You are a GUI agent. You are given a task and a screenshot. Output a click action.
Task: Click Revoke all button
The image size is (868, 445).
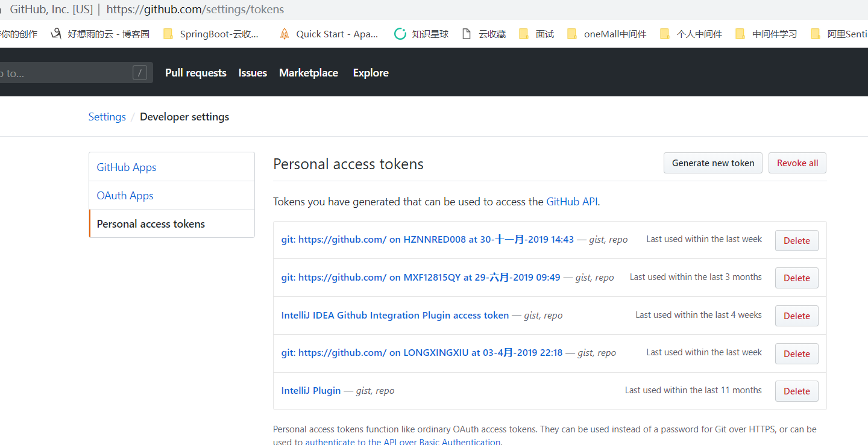pos(797,163)
